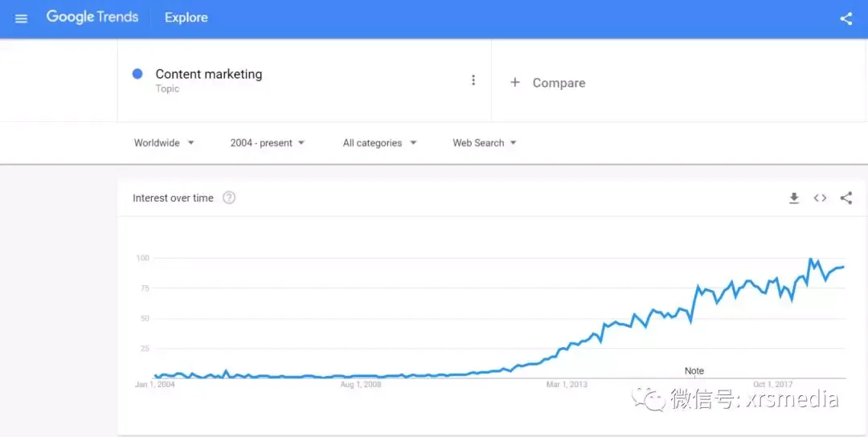Expand the Web Search type dropdown
868x437 pixels.
click(485, 143)
